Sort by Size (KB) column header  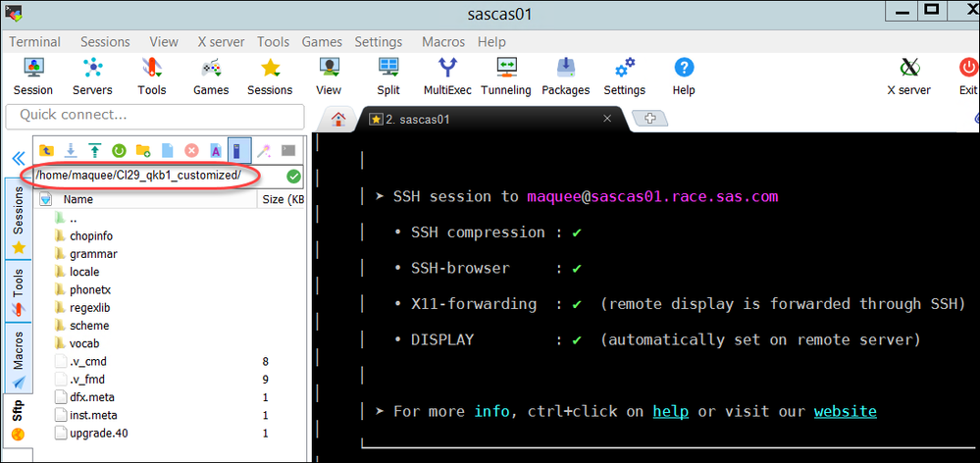[x=282, y=199]
